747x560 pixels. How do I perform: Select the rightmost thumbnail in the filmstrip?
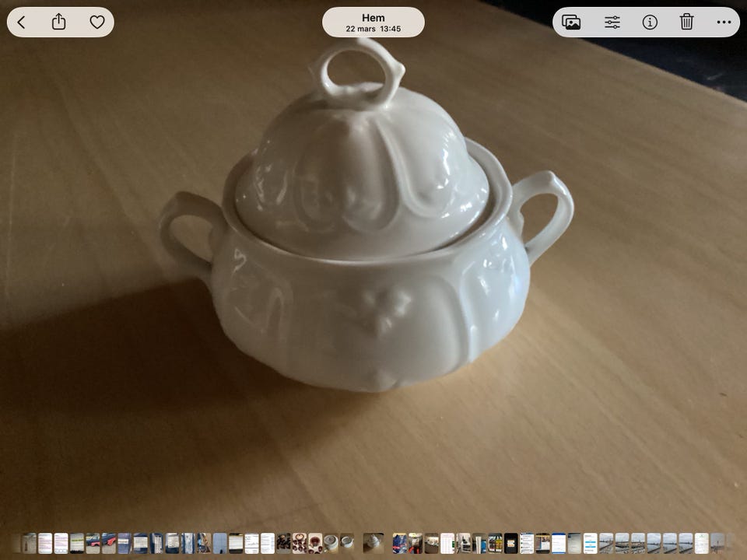pos(717,543)
